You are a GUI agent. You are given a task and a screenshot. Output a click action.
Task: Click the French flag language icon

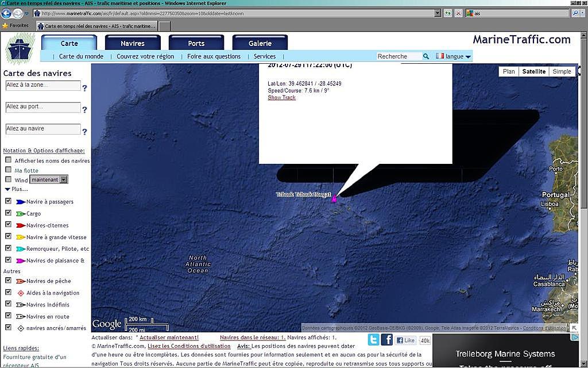tap(440, 56)
